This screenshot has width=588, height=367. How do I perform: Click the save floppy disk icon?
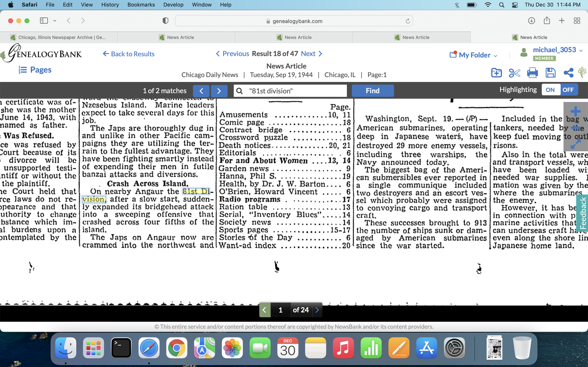(x=550, y=73)
